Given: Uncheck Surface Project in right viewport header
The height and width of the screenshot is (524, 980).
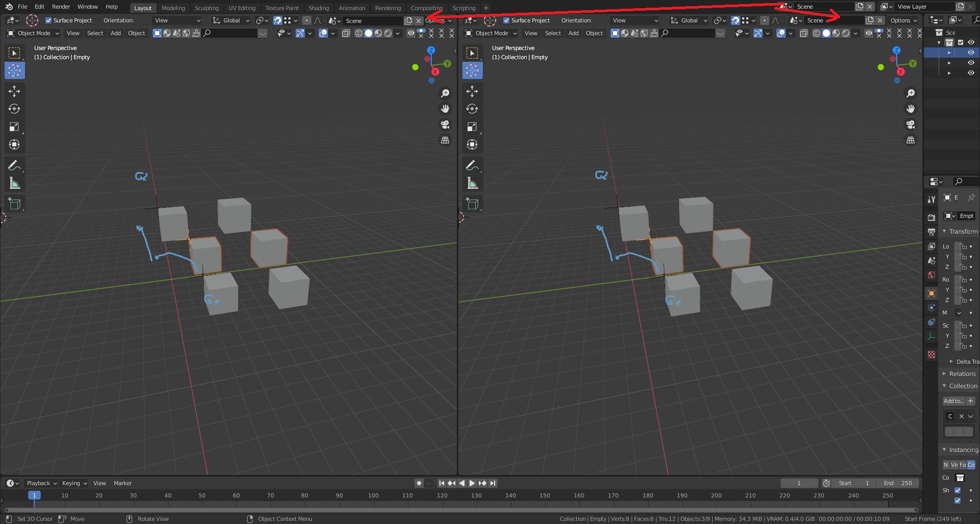Looking at the screenshot, I should pyautogui.click(x=506, y=20).
